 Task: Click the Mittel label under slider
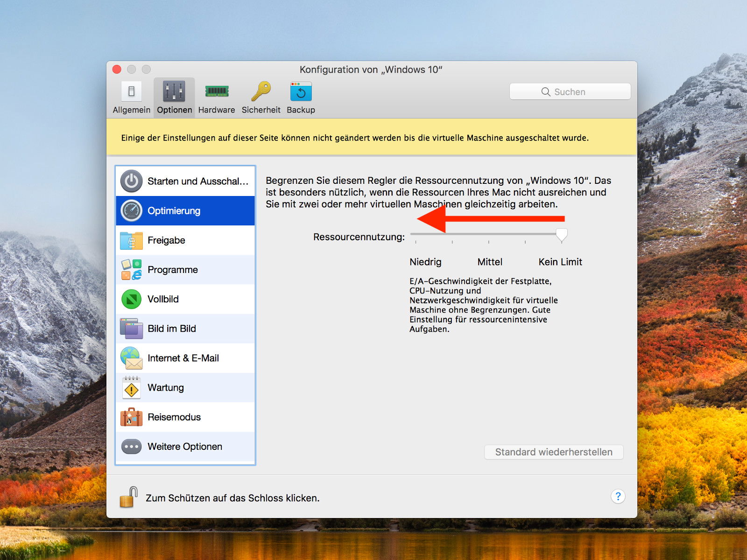[490, 262]
